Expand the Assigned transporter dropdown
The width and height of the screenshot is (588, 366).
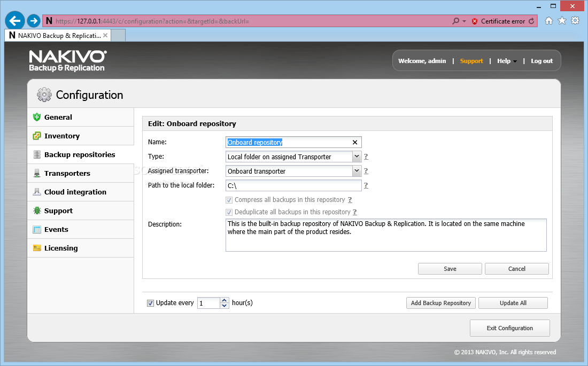[x=357, y=170]
